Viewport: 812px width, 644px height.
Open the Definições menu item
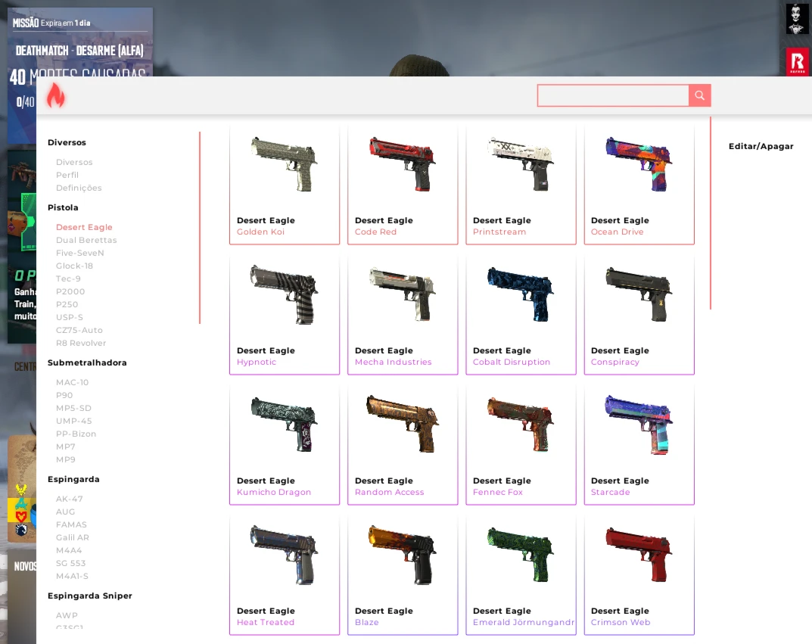79,188
